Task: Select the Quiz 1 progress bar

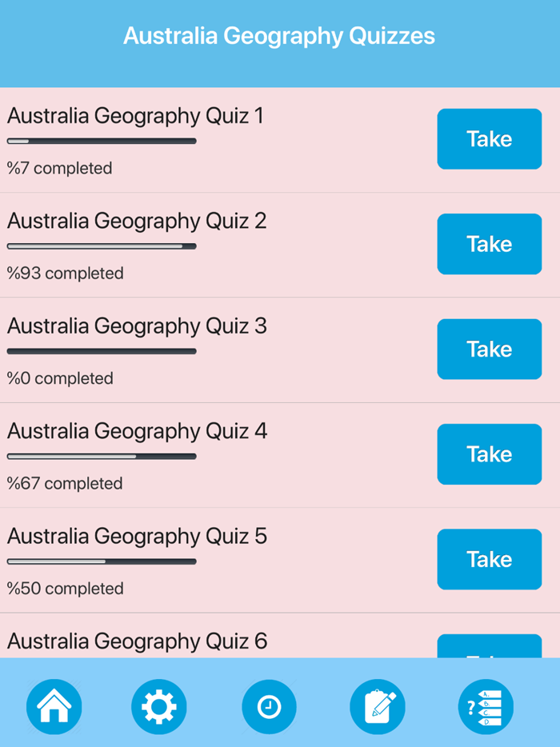Action: (x=101, y=141)
